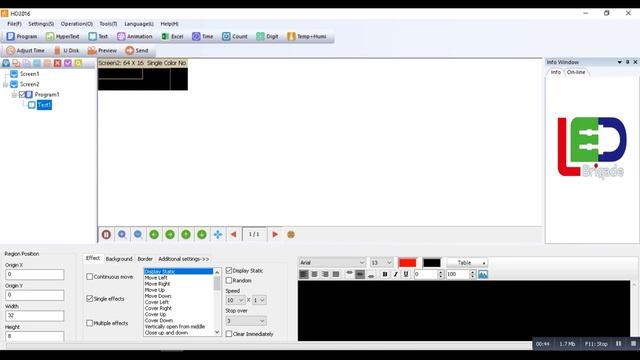Click the yellow square icon above tree

(78, 63)
